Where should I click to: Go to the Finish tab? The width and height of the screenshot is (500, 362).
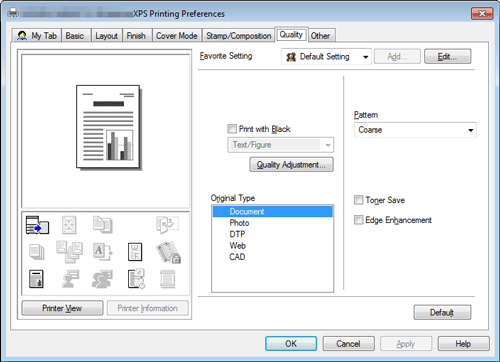pyautogui.click(x=136, y=36)
